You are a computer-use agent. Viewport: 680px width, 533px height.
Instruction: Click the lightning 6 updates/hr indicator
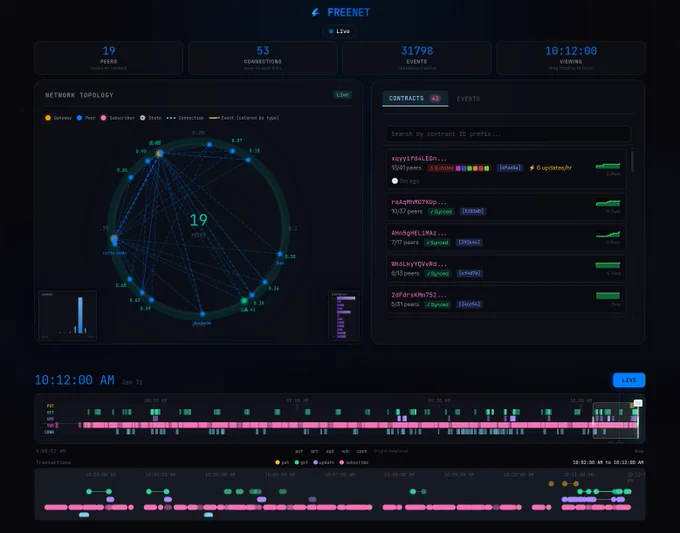[x=550, y=168]
